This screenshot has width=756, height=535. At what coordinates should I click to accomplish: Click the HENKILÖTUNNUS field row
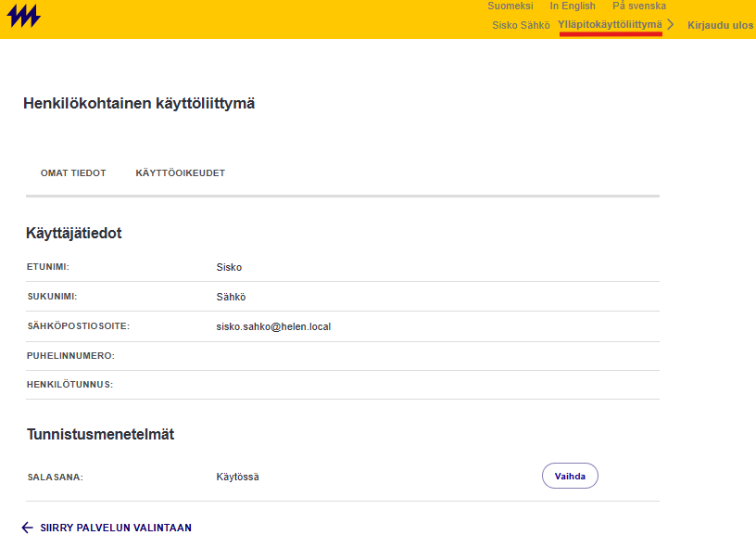click(x=343, y=385)
